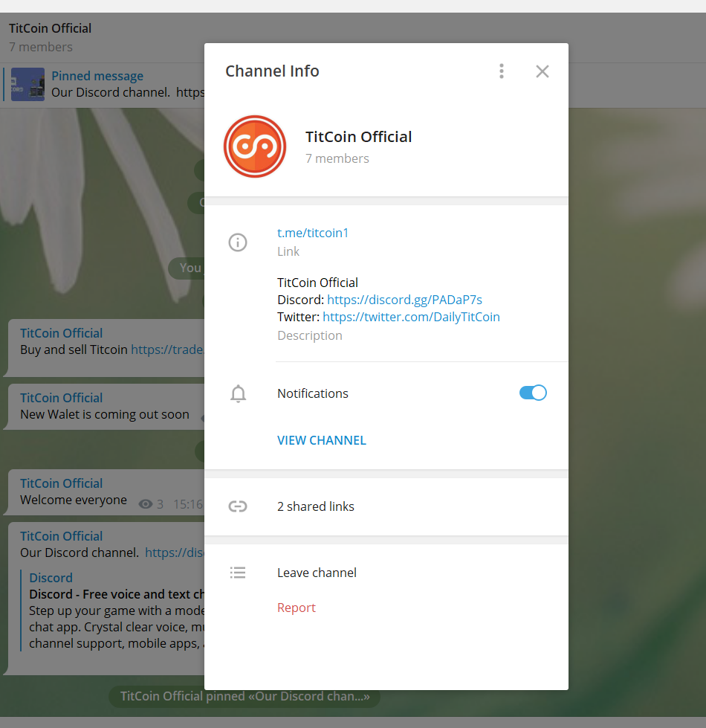
Task: Click the Welcome everyone message text
Action: click(x=74, y=500)
